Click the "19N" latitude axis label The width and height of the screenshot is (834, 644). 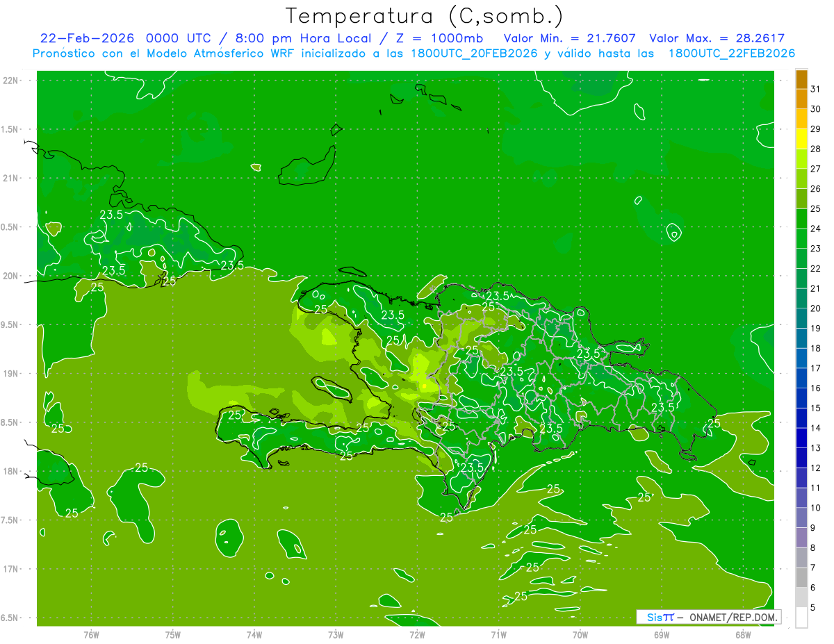tap(10, 374)
